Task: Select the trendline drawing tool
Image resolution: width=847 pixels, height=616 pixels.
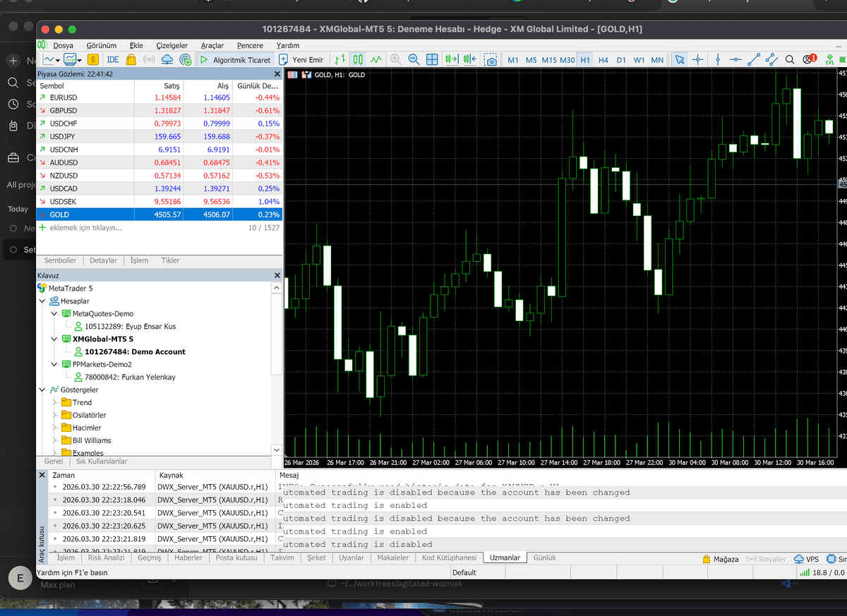Action: tap(754, 60)
